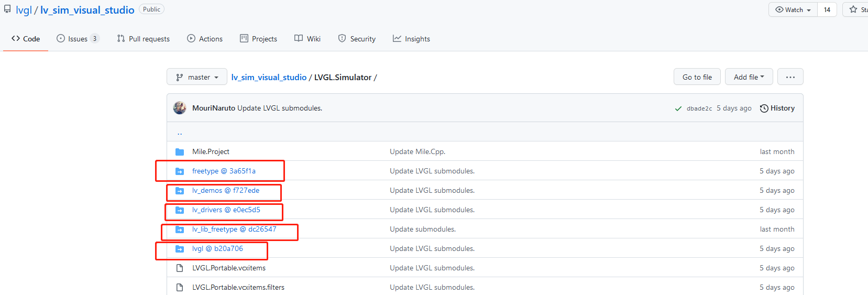Screen dimensions: 868x295
Task: Click the MouriNaruto avatar image
Action: [180, 108]
